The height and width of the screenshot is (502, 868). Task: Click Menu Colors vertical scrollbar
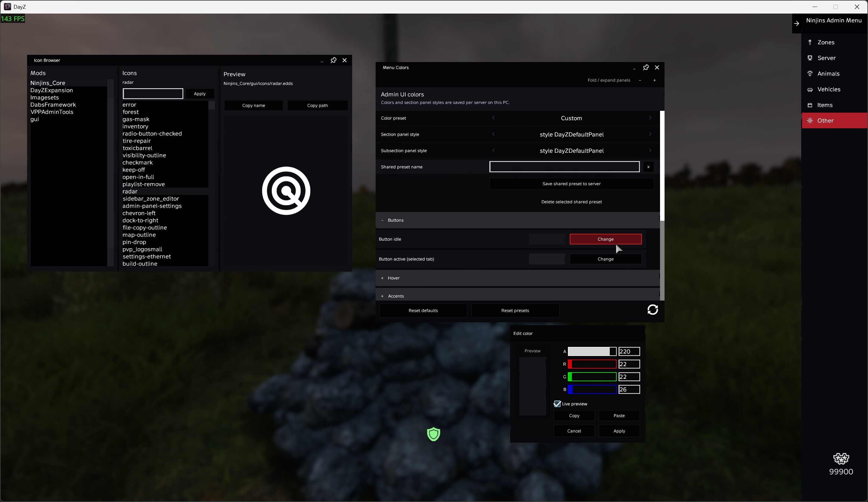pos(662,165)
